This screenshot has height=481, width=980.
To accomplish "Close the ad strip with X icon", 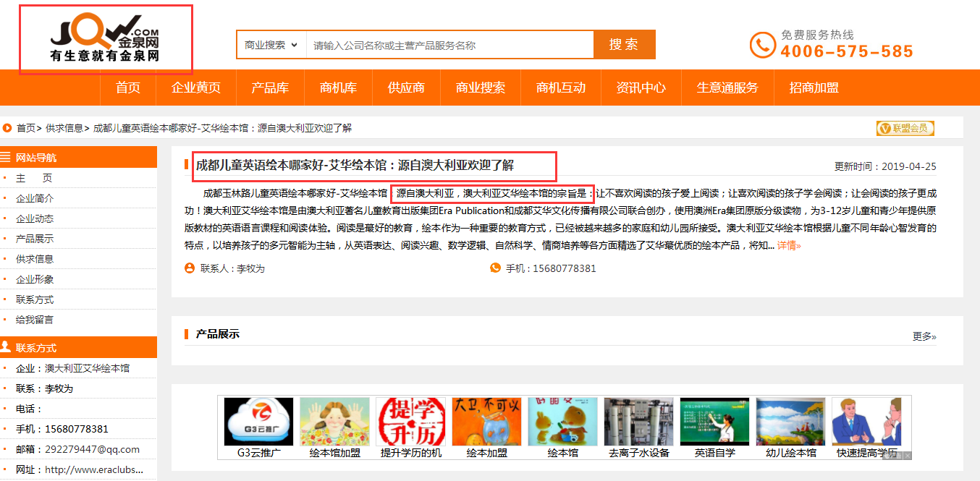I will pyautogui.click(x=907, y=456).
